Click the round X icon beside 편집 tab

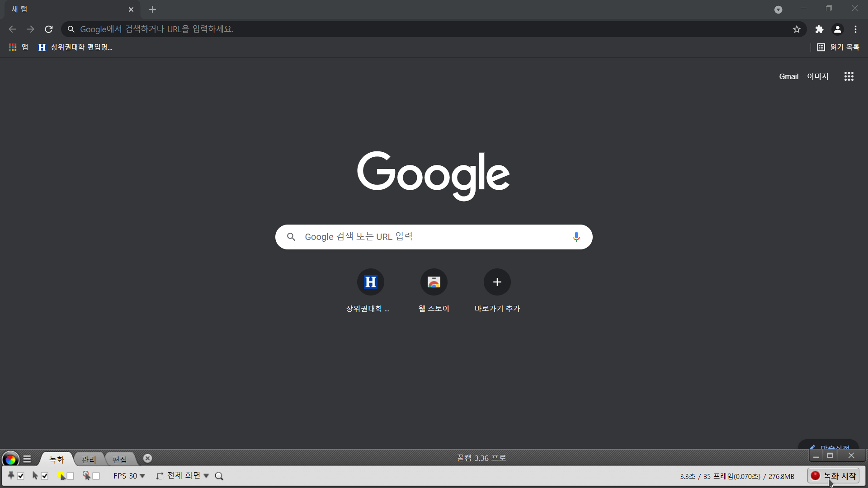tap(147, 458)
